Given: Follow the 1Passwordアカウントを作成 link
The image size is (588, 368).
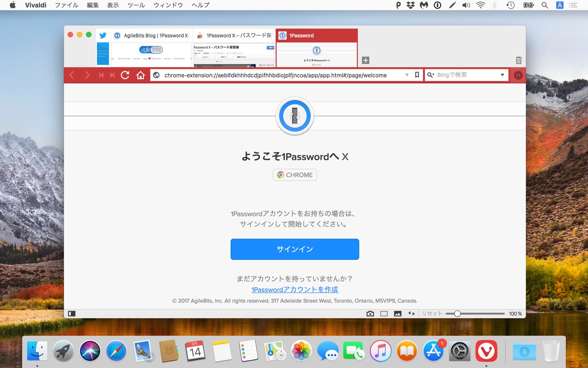Looking at the screenshot, I should [x=295, y=289].
